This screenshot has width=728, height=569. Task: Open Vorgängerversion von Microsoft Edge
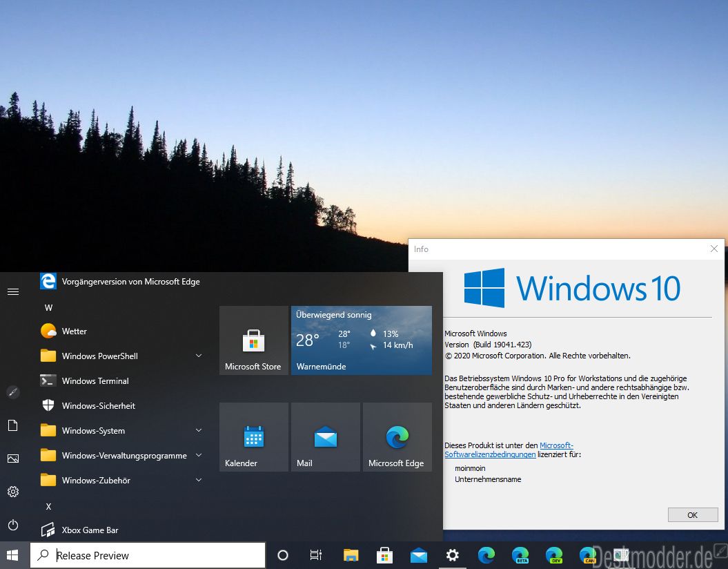coord(121,282)
